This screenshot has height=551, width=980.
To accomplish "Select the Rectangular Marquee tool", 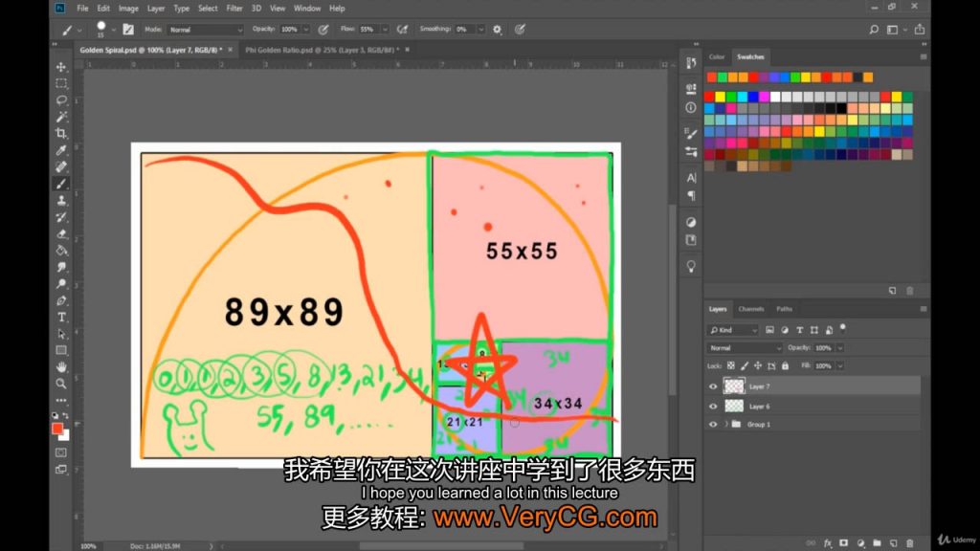I will coord(61,84).
